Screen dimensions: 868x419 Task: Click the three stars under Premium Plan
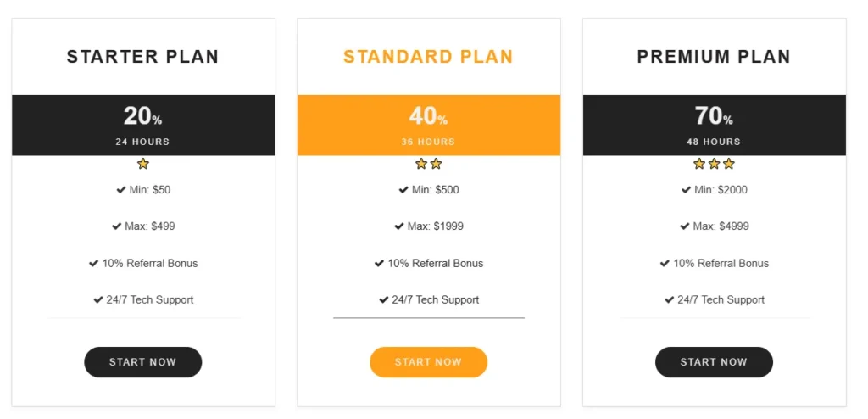tap(714, 164)
